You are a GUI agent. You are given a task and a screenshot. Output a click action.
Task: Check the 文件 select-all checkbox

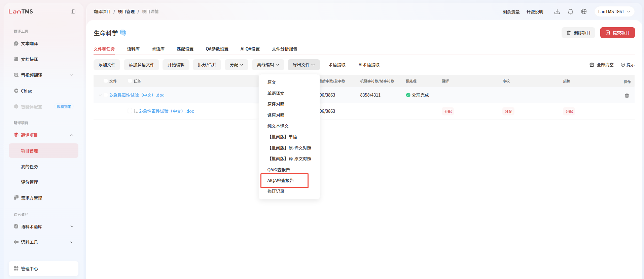tap(106, 81)
